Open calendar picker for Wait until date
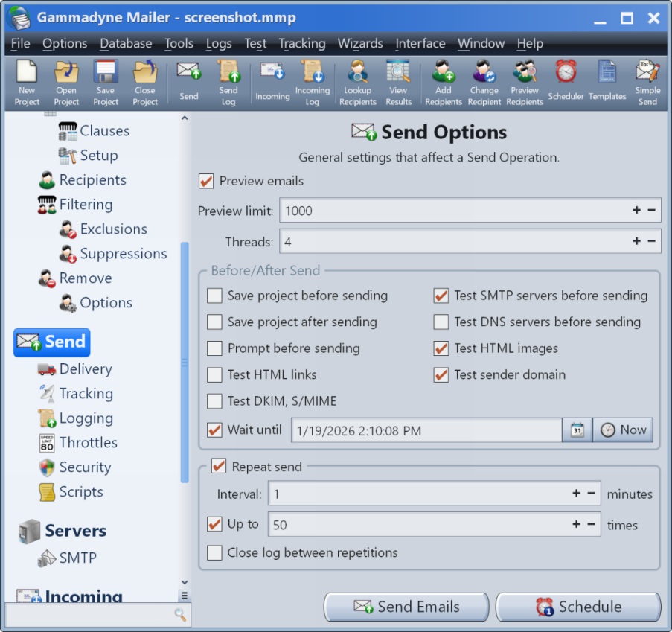 577,430
